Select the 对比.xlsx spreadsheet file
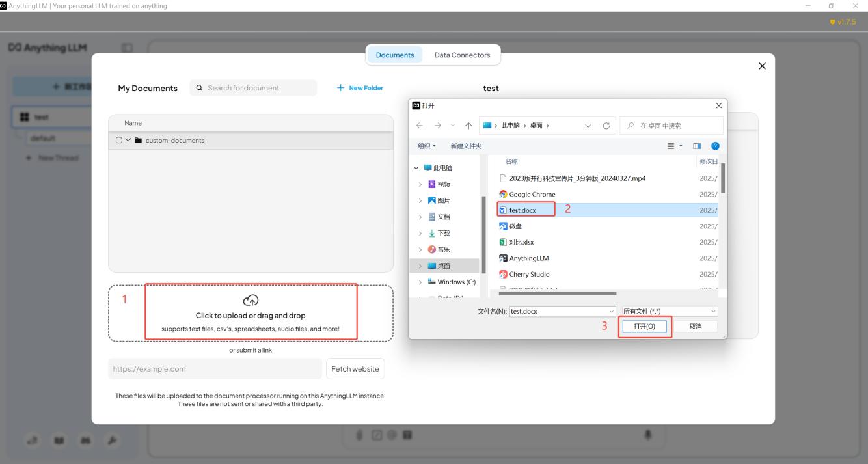 click(521, 242)
